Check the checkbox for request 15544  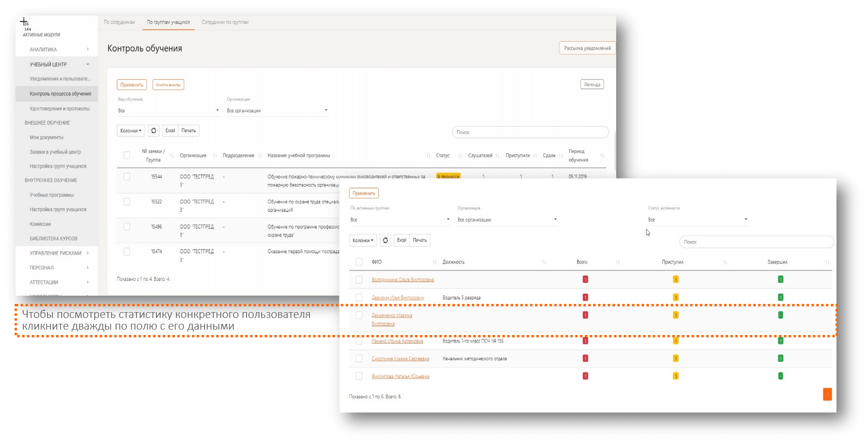point(127,177)
